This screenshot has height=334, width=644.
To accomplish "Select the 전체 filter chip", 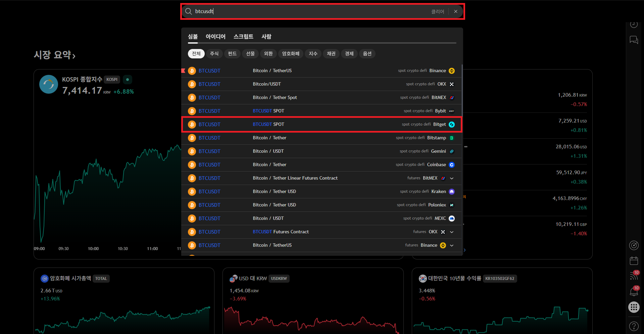I will 196,54.
